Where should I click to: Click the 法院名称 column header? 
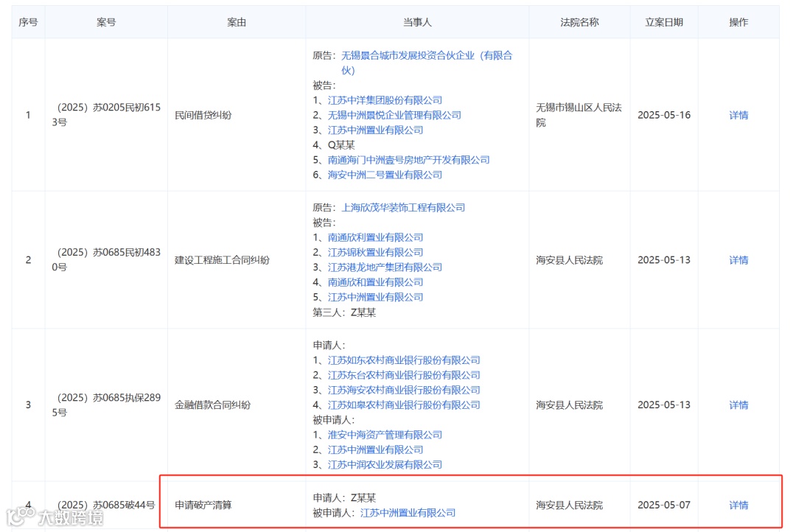pos(580,22)
